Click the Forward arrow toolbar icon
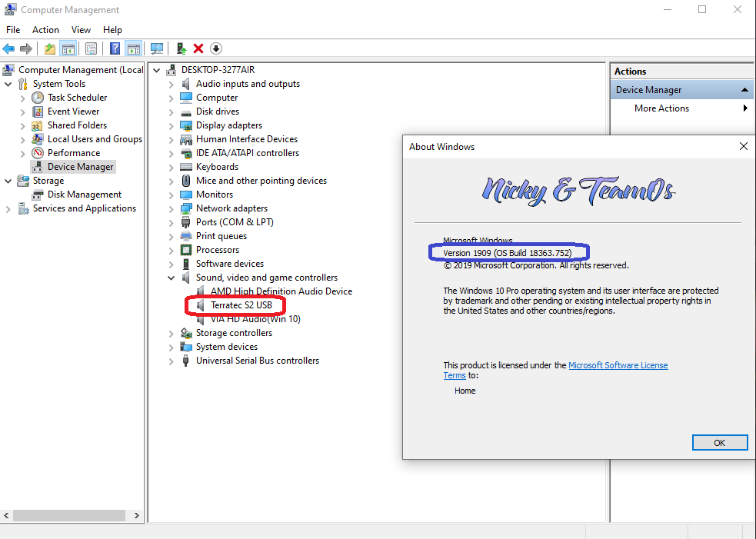 (26, 48)
